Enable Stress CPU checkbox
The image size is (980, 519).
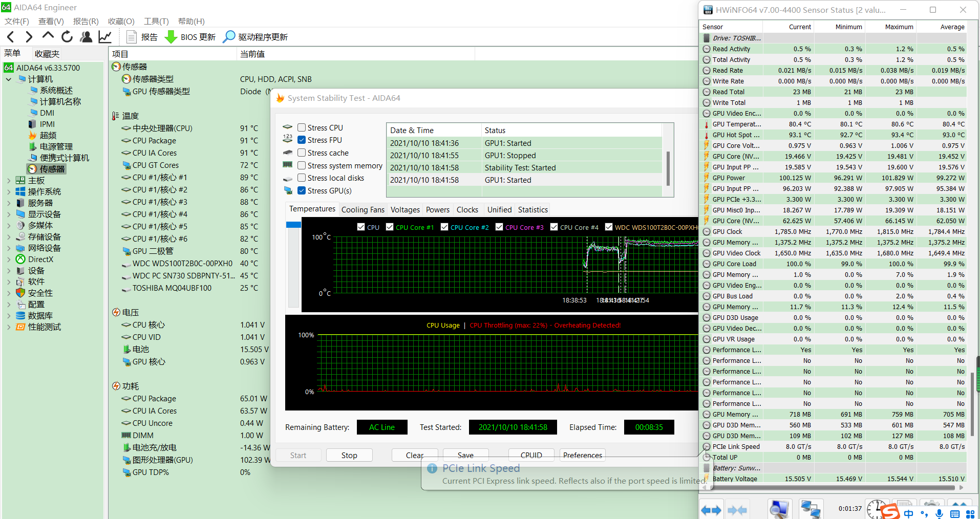302,127
